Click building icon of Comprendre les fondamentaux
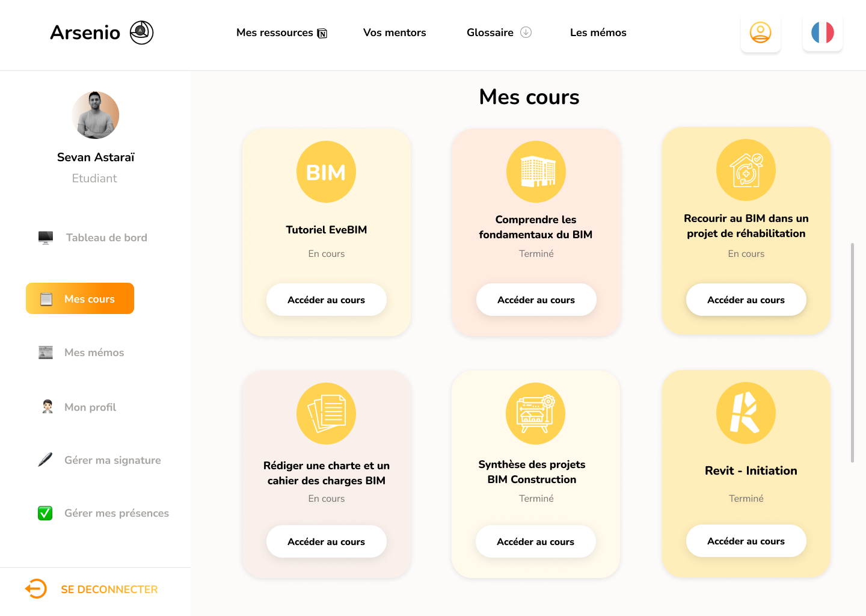The image size is (866, 616). click(536, 171)
